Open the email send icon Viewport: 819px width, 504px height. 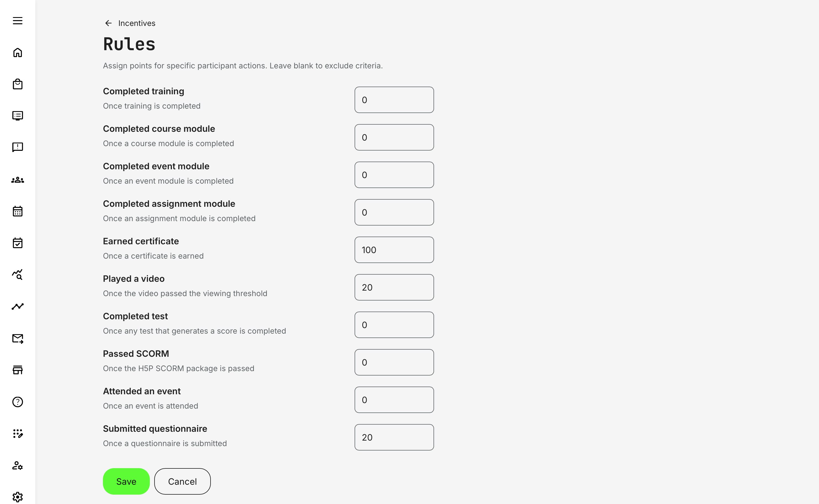(17, 338)
